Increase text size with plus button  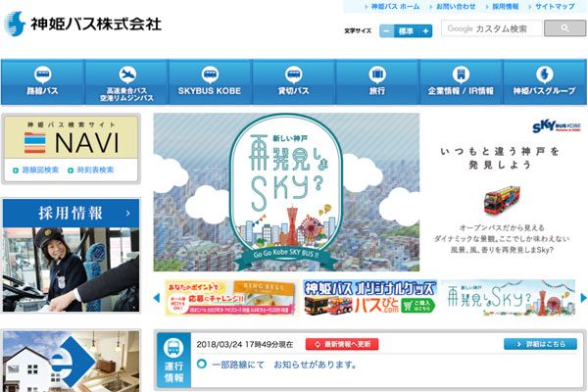tap(425, 30)
